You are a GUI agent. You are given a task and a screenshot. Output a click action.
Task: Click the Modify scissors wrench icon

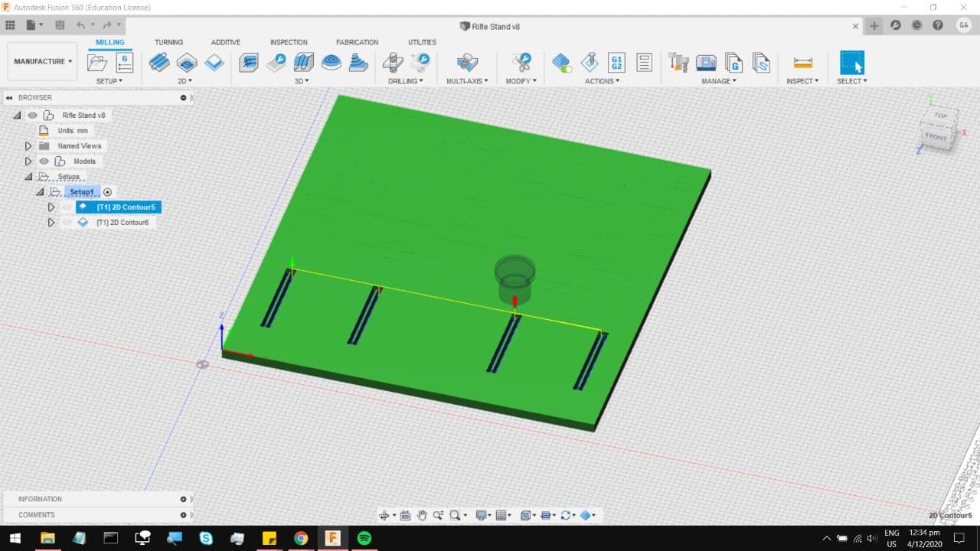click(x=522, y=62)
